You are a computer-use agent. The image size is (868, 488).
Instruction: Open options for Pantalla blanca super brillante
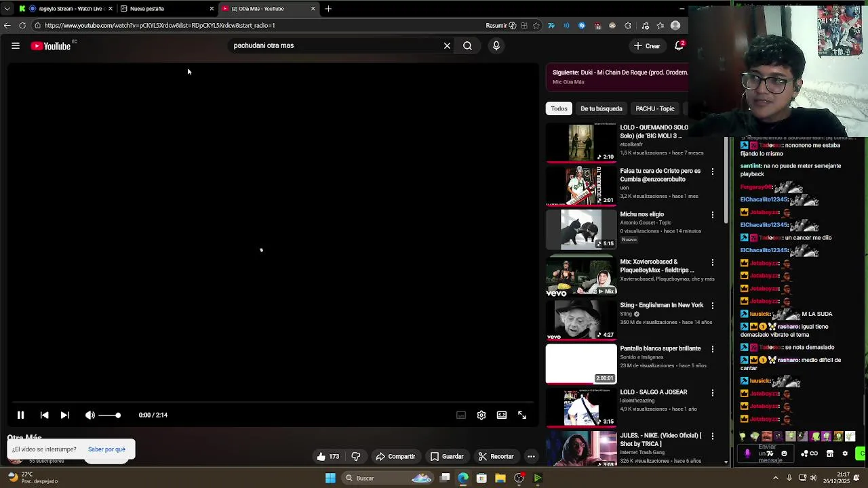click(712, 349)
